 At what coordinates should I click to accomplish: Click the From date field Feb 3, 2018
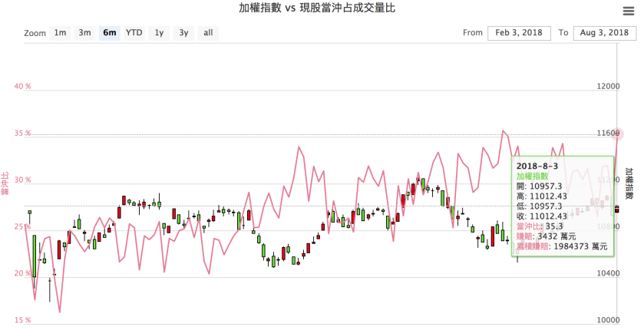pyautogui.click(x=518, y=33)
